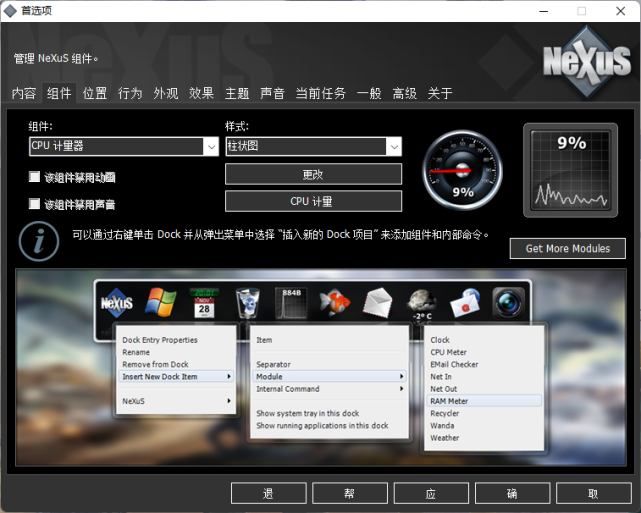Click the Get More Modules button
Screen dimensions: 641x513
tap(567, 249)
